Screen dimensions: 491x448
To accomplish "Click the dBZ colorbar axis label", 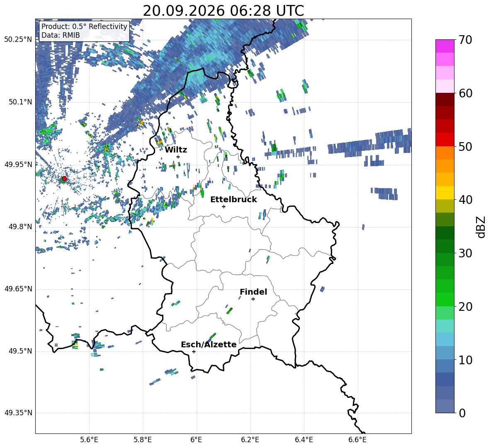I will 481,227.
